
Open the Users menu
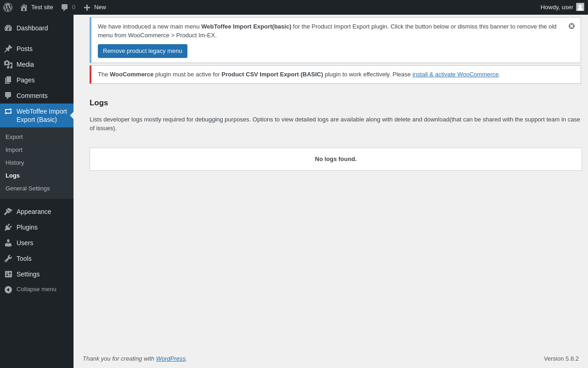point(37,243)
